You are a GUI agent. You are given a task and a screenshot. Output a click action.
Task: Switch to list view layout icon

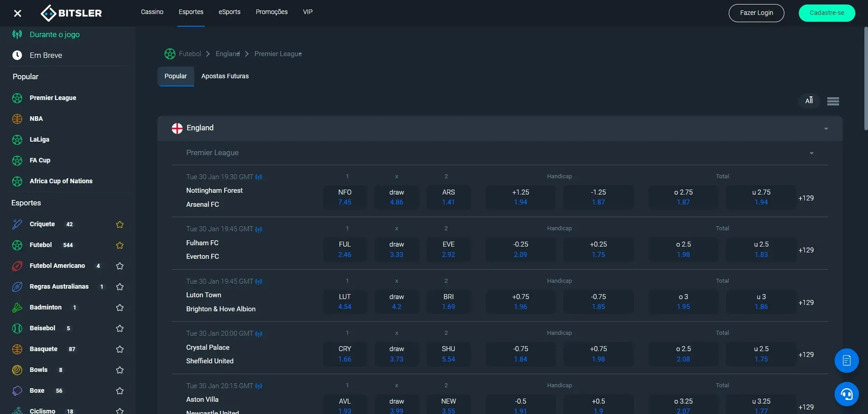coord(833,101)
